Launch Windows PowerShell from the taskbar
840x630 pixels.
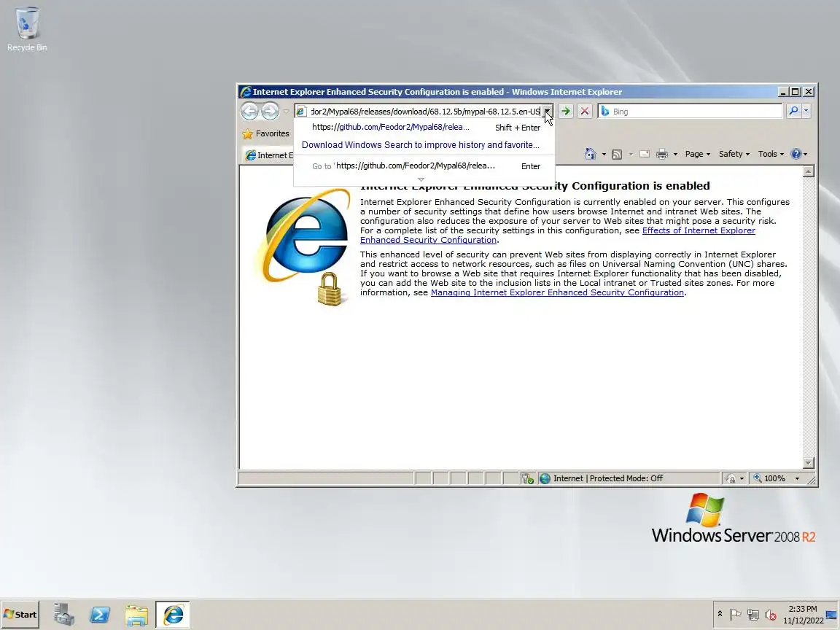100,615
